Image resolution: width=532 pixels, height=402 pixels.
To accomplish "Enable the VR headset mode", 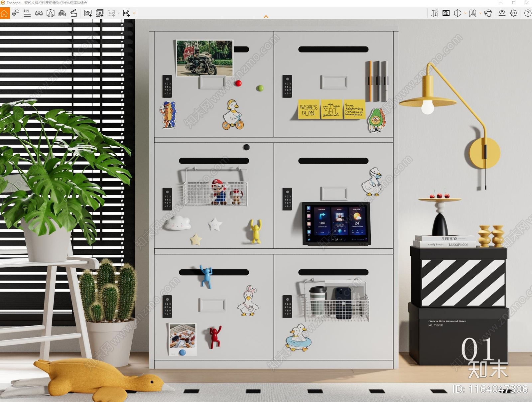I will (488, 13).
